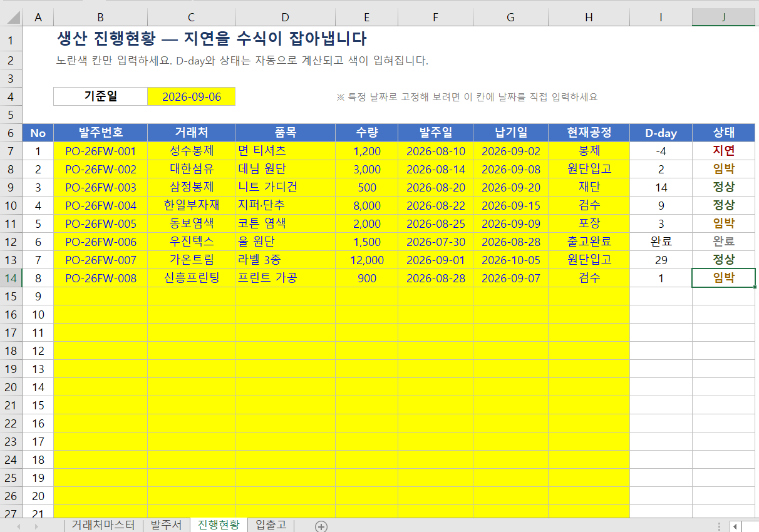The width and height of the screenshot is (759, 532).
Task: Select the 품목 header cell
Action: (x=286, y=133)
